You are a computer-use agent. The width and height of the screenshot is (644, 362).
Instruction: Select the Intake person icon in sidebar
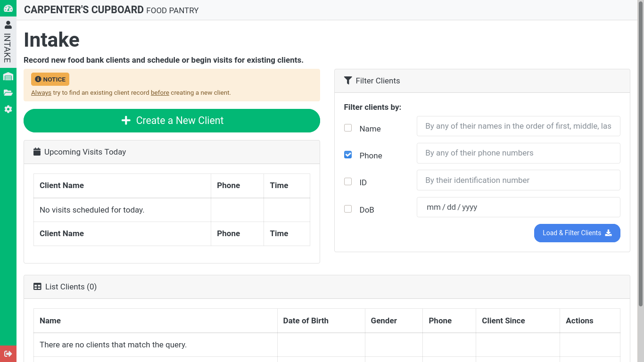point(8,25)
